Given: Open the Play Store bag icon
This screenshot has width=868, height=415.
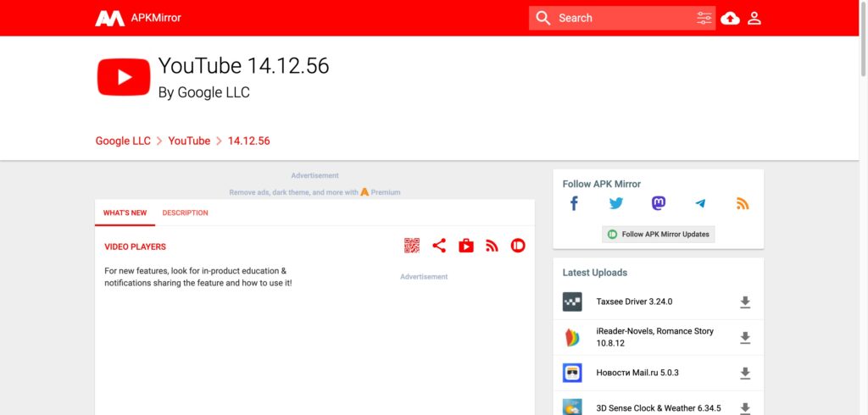Looking at the screenshot, I should [466, 245].
